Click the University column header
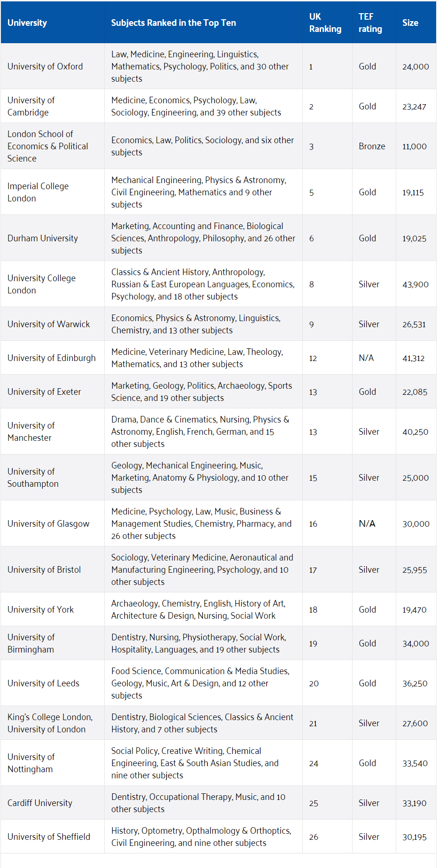The width and height of the screenshot is (438, 868). coord(27,23)
